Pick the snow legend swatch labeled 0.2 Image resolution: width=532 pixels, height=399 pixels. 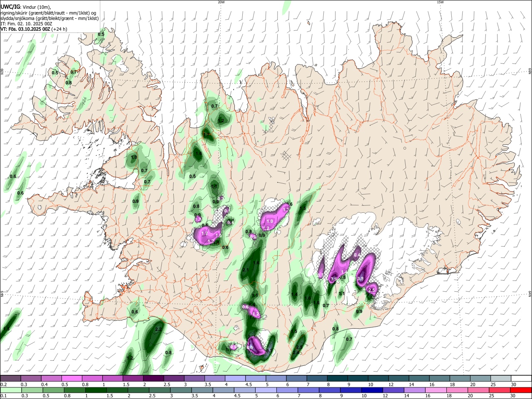(x=11, y=378)
